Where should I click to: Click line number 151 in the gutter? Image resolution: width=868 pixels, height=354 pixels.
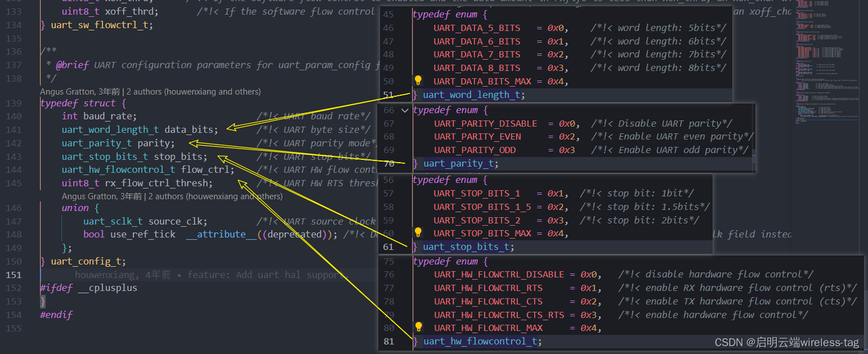coord(13,275)
